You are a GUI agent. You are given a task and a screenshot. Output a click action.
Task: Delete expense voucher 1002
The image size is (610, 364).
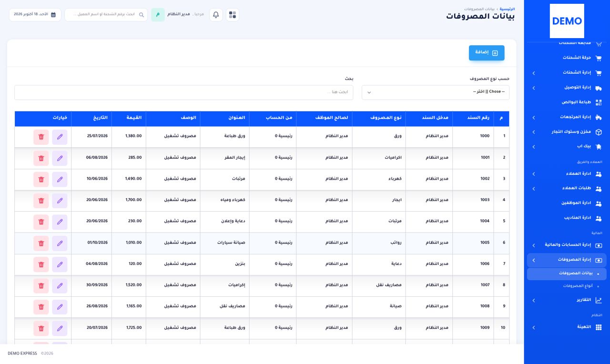click(41, 179)
